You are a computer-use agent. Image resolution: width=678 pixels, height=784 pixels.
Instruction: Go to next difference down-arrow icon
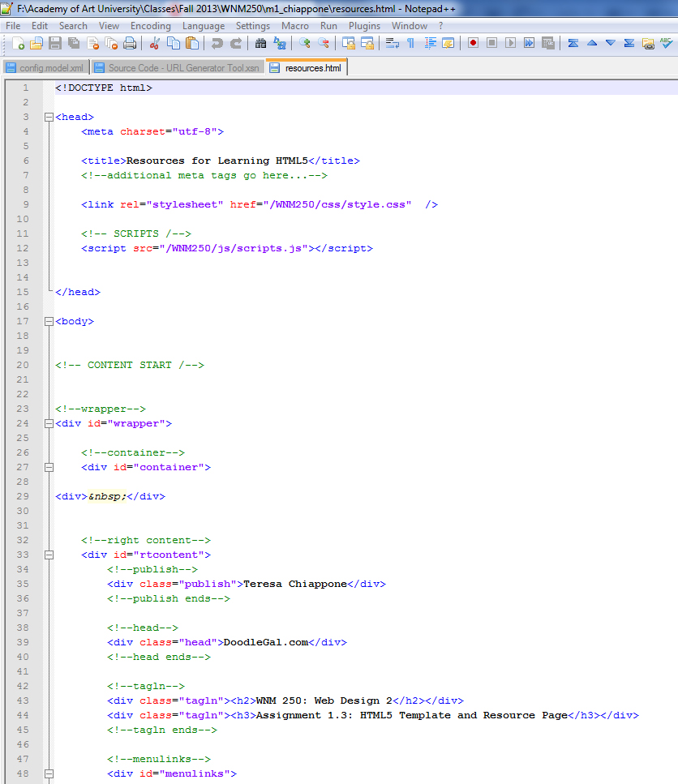tap(611, 44)
